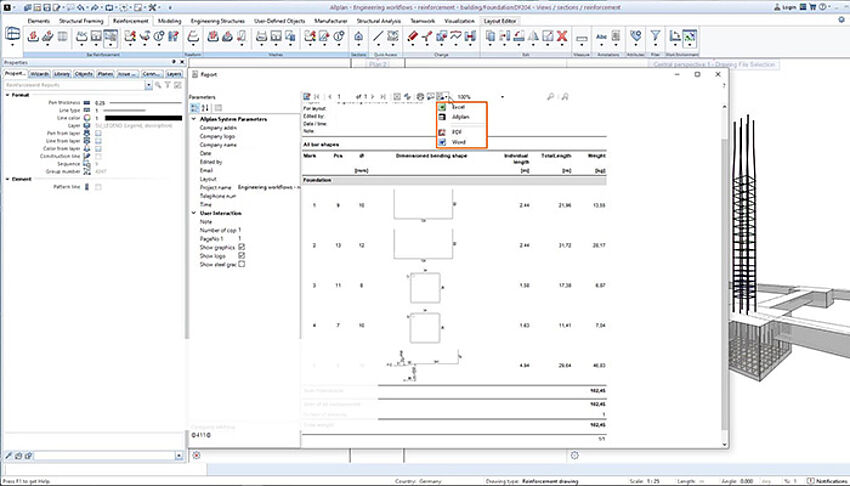
Task: Toggle the Show logo checkbox
Action: (241, 256)
